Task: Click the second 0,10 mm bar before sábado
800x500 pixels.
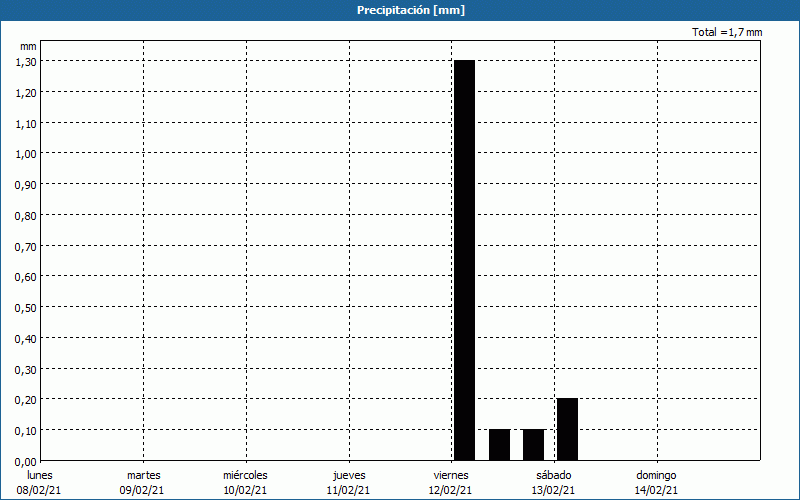Action: [x=534, y=445]
